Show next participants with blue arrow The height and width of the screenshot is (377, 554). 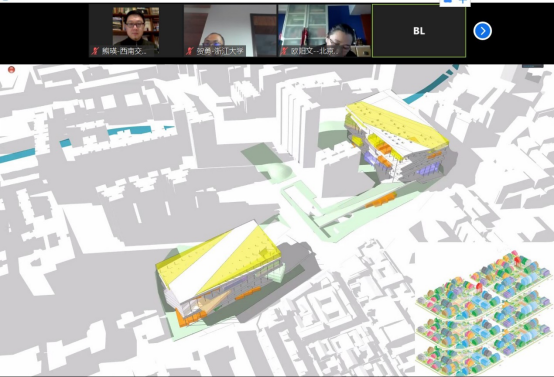[482, 31]
